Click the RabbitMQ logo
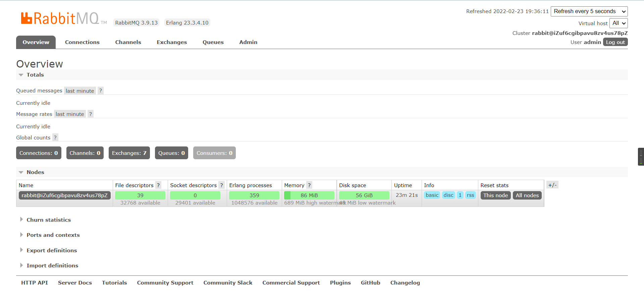The height and width of the screenshot is (303, 644). coord(64,18)
